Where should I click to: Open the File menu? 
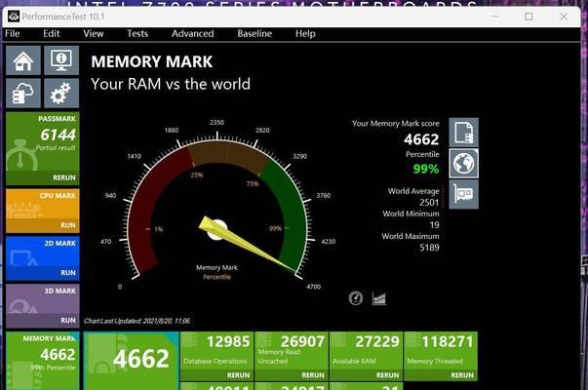tap(13, 34)
